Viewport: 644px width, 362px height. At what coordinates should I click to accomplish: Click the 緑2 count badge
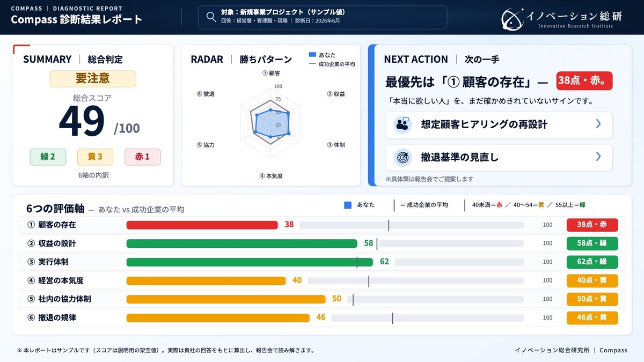(48, 157)
